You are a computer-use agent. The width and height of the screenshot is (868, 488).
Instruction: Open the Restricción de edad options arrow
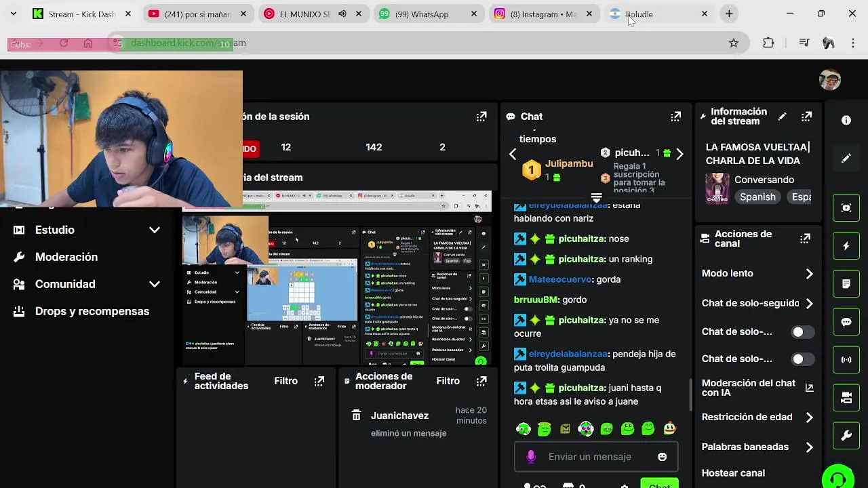click(x=809, y=418)
